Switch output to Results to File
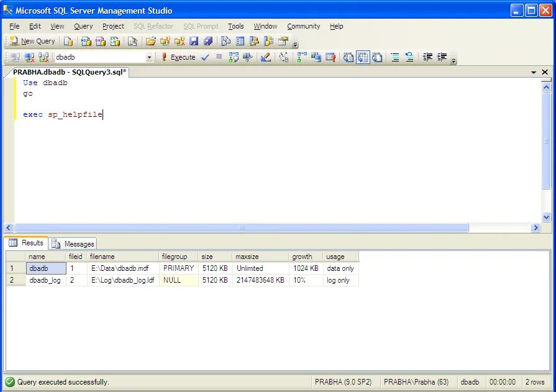Image resolution: width=556 pixels, height=392 pixels. coord(377,57)
